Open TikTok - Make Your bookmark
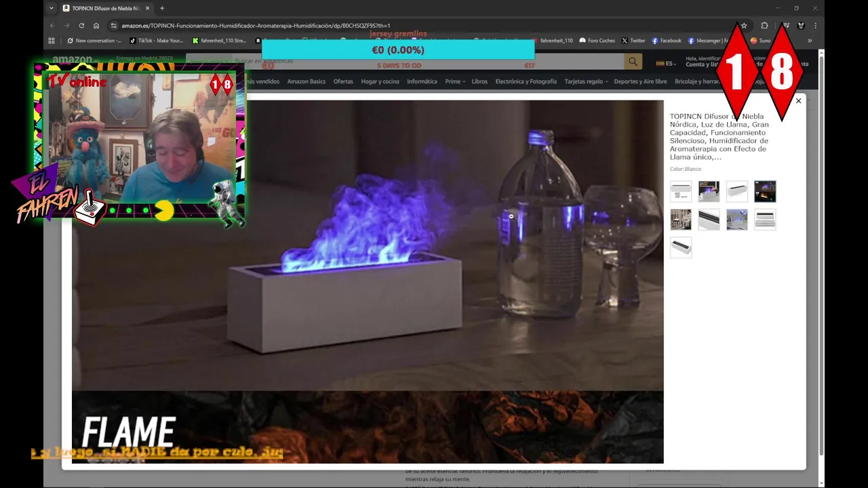 (157, 41)
